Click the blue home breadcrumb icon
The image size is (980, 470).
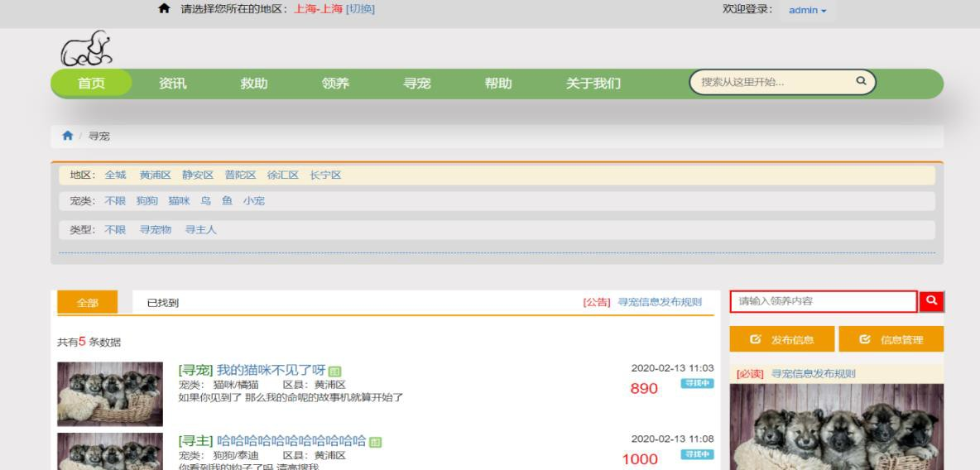(68, 136)
